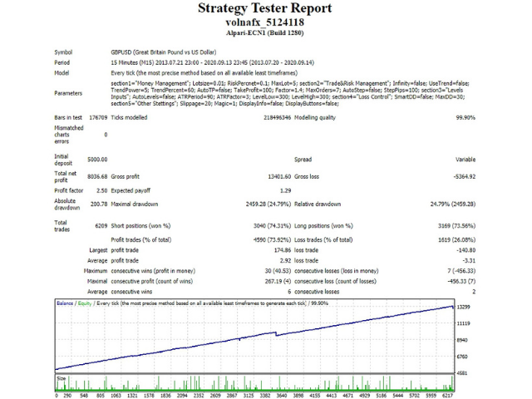Click the Gross loss value -5364.92
This screenshot has width=532, height=399.
click(464, 177)
